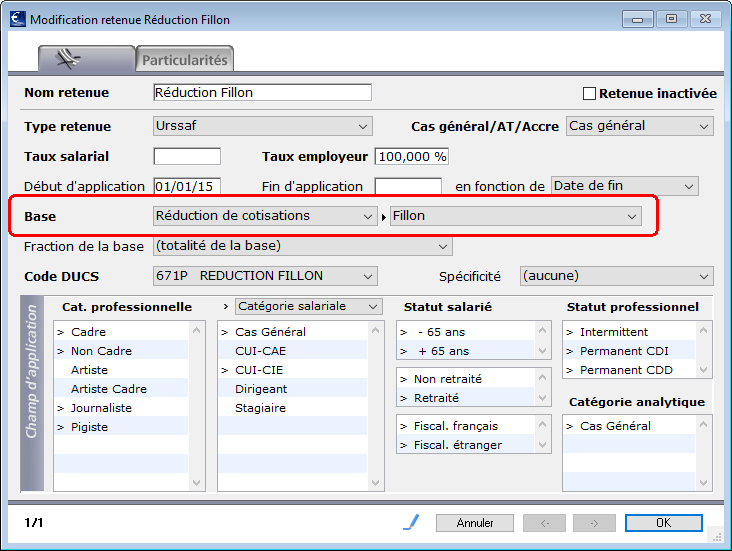Open the 'en fonction de' dropdown showing Date de fin
732x551 pixels.
[x=625, y=186]
